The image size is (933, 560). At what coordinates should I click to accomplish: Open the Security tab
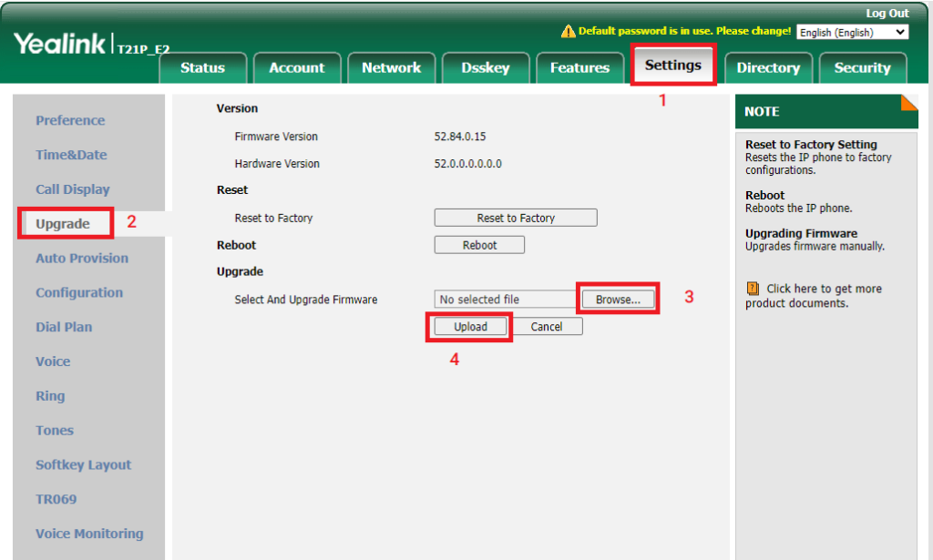[x=862, y=68]
